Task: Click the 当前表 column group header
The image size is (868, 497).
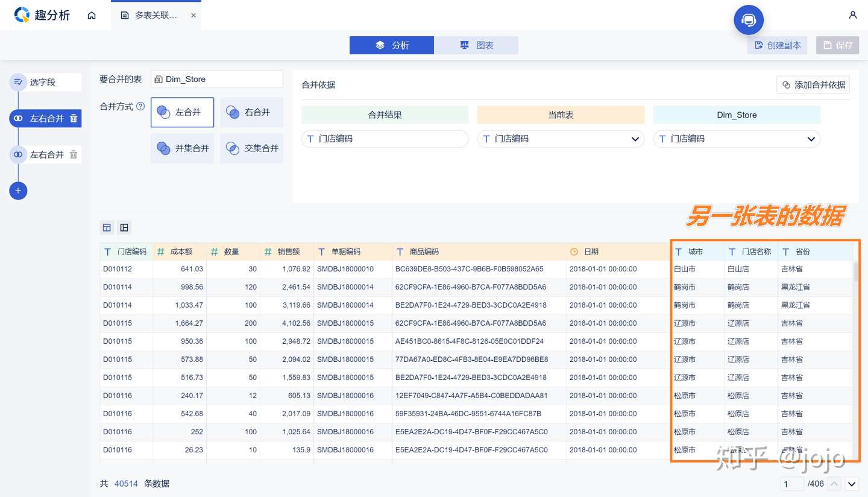Action: [x=561, y=115]
